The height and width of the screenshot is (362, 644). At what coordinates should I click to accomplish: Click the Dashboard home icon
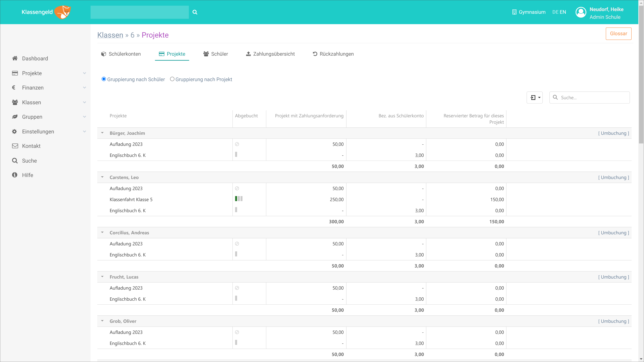15,58
